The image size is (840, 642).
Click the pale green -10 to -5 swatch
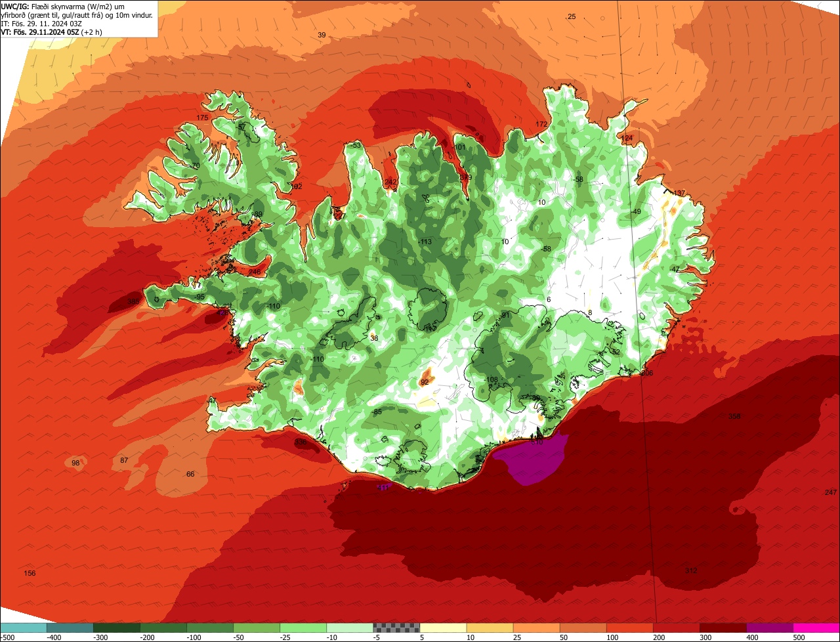(x=350, y=628)
